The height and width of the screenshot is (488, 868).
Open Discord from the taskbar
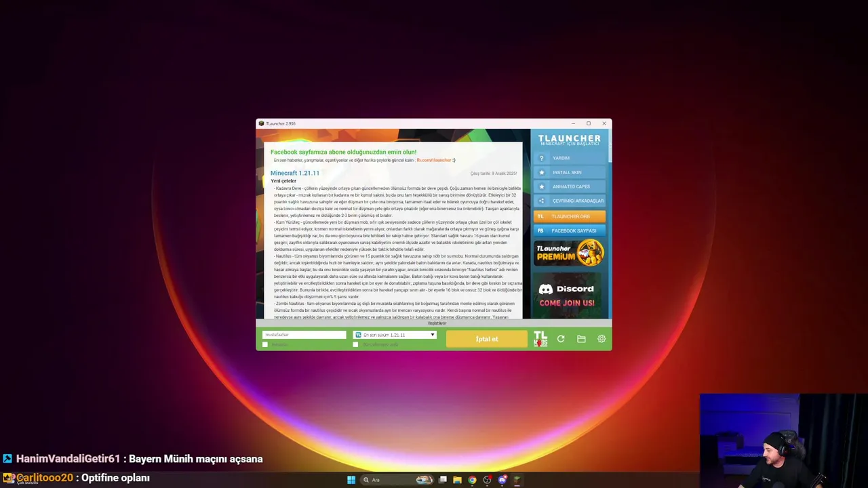click(502, 480)
